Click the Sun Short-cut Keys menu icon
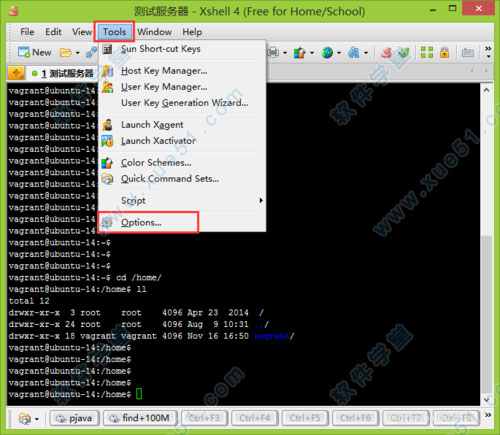 click(107, 49)
